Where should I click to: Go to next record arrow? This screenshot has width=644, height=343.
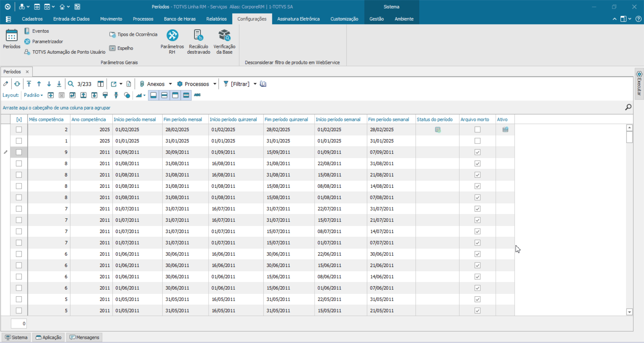[x=49, y=84]
